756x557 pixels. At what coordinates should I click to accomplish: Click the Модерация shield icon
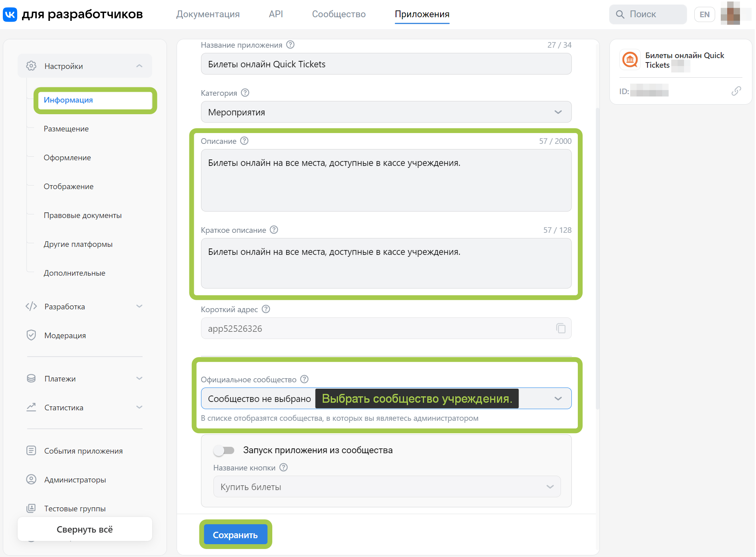[31, 335]
